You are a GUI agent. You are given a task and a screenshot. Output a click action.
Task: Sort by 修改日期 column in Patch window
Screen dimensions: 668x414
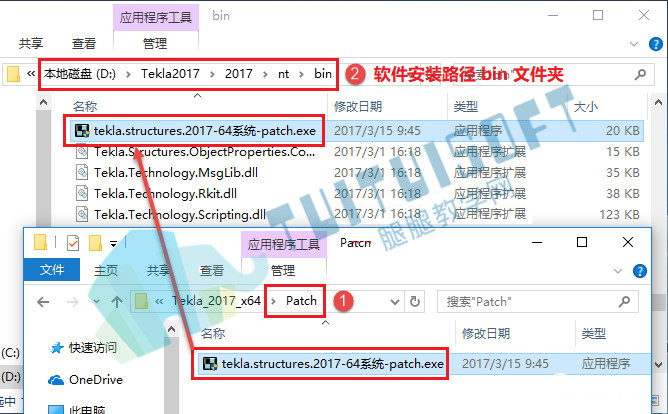tap(486, 334)
